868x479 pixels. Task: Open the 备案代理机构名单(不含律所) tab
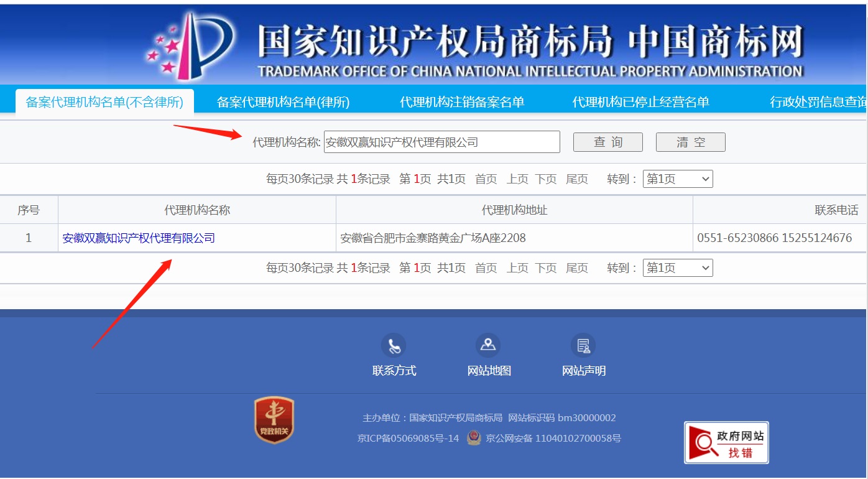coord(104,102)
